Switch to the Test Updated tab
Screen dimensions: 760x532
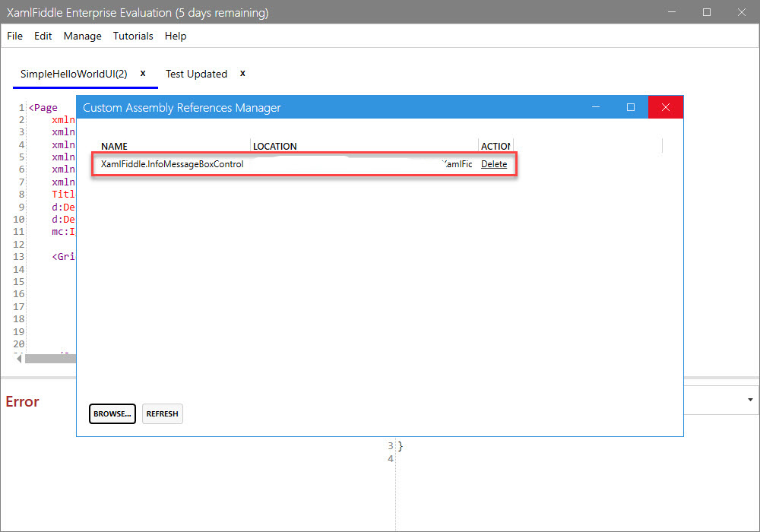point(196,74)
